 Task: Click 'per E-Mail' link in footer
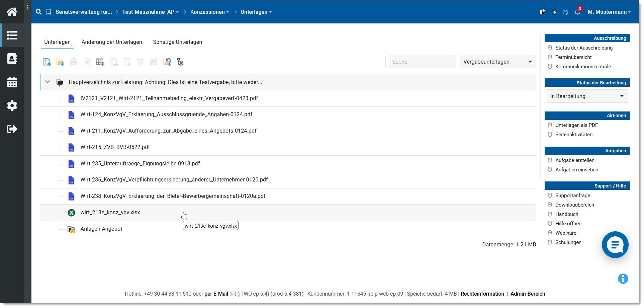pyautogui.click(x=216, y=294)
